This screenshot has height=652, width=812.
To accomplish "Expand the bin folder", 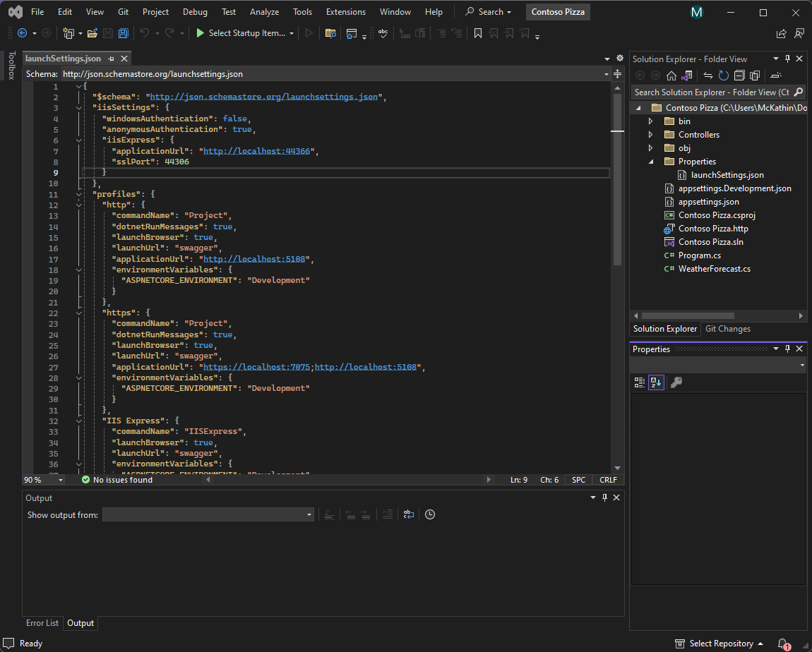I will coord(651,121).
